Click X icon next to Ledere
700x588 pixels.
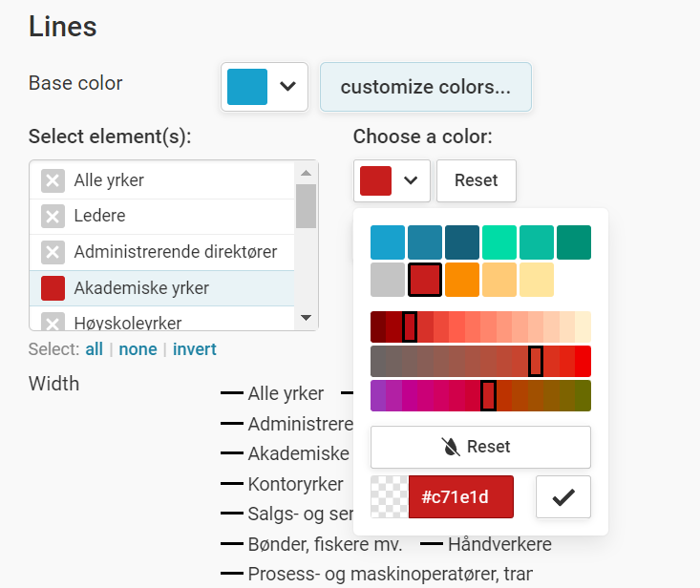(x=53, y=217)
